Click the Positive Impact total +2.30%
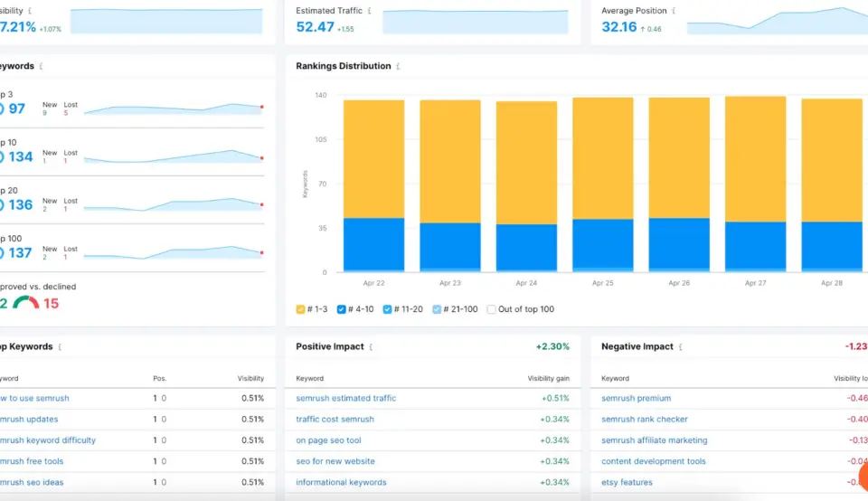The height and width of the screenshot is (501, 868). click(x=552, y=346)
